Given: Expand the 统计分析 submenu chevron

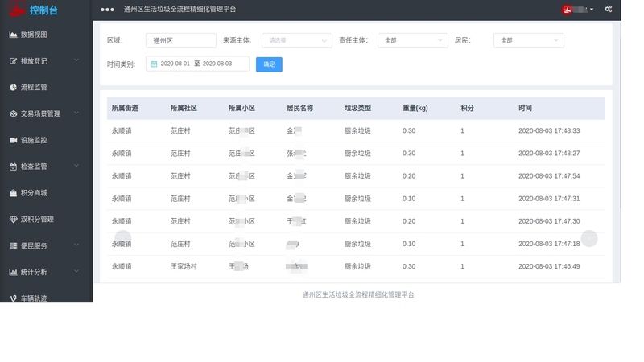Looking at the screenshot, I should click(x=76, y=271).
